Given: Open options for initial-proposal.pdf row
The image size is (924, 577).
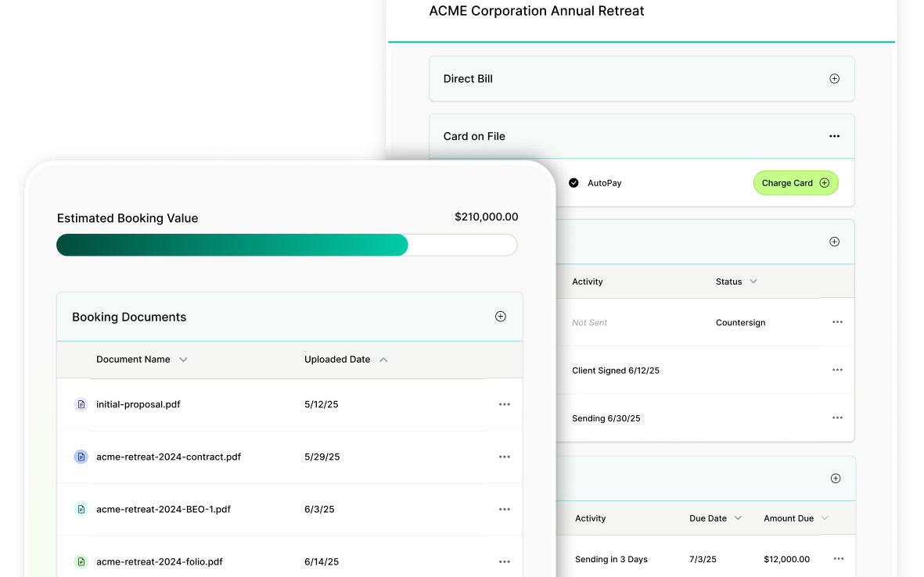Looking at the screenshot, I should (504, 404).
